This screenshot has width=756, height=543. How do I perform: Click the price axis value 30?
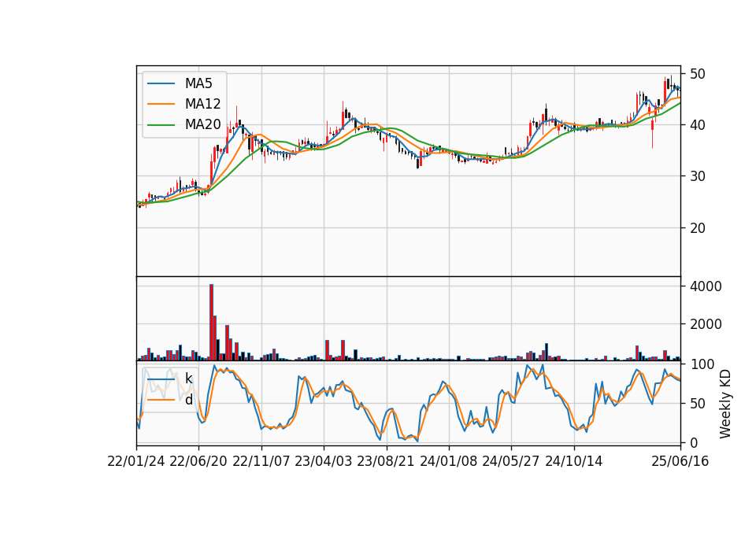[698, 176]
